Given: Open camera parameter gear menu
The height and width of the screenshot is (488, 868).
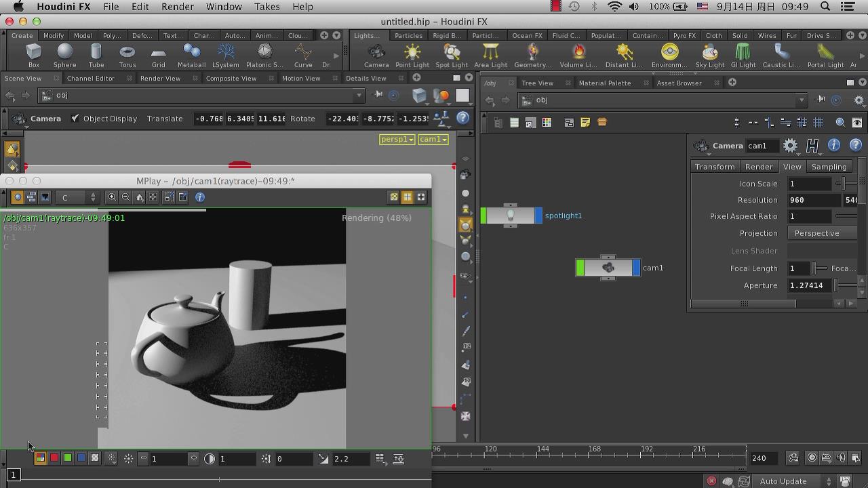Looking at the screenshot, I should pyautogui.click(x=790, y=145).
